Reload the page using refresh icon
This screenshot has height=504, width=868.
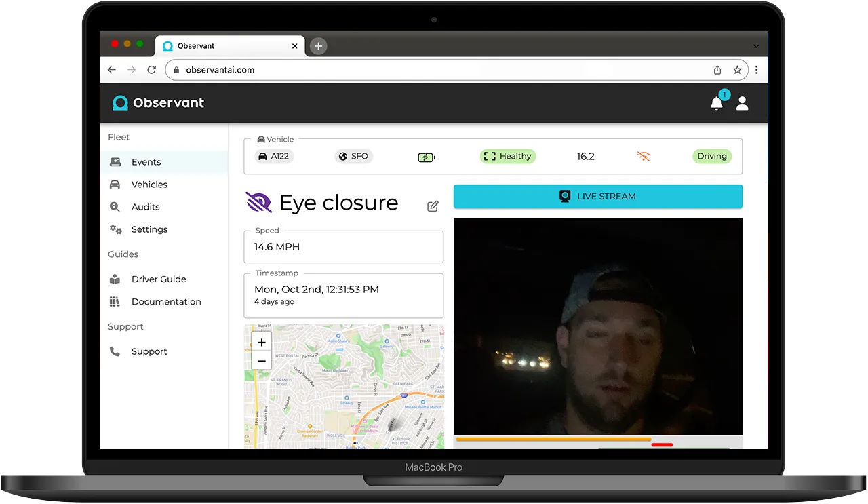[x=151, y=70]
